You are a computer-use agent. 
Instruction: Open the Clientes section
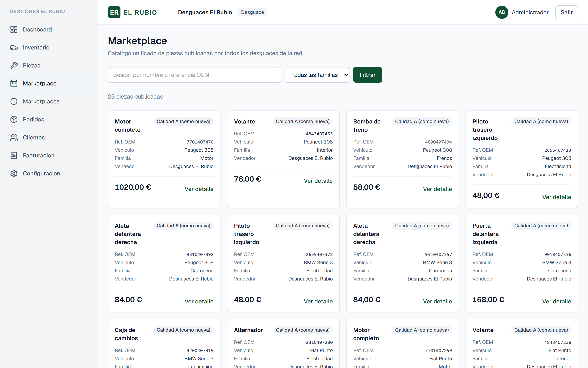(x=49, y=138)
